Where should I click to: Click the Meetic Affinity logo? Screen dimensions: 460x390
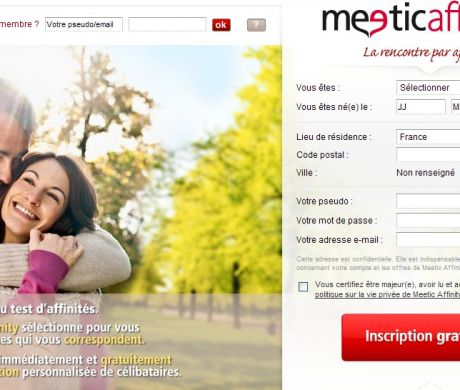391,21
